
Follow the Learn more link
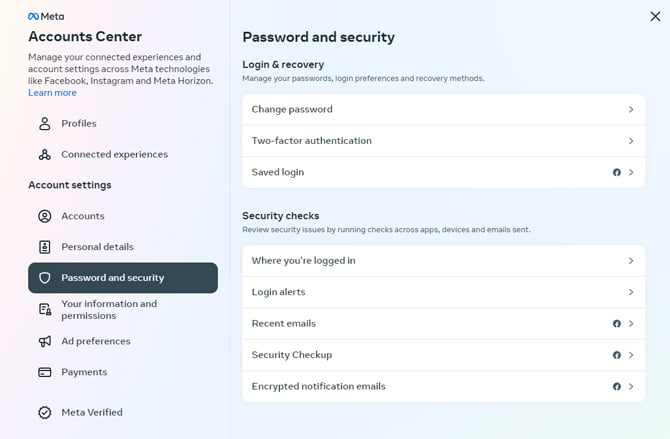[x=52, y=93]
